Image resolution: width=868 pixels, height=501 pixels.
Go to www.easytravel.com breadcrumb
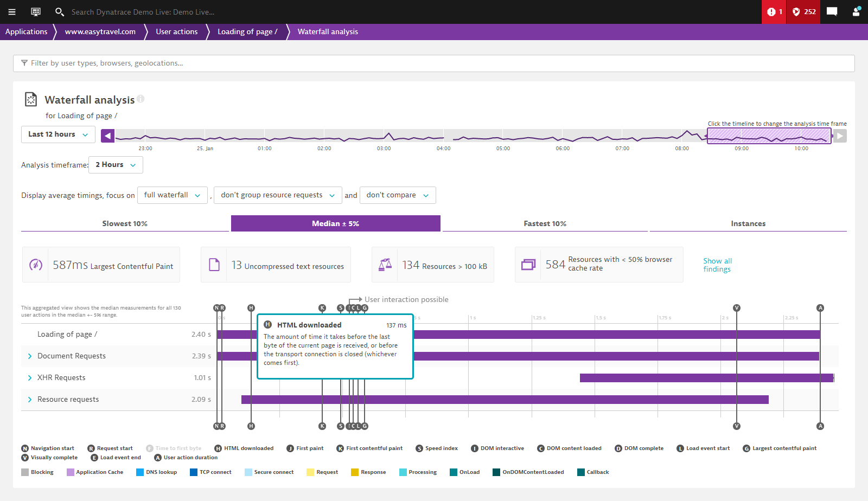tap(100, 31)
